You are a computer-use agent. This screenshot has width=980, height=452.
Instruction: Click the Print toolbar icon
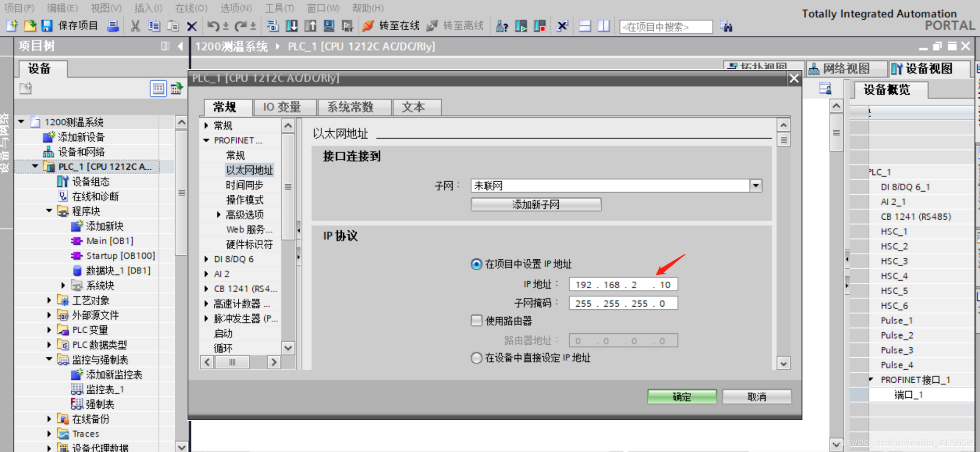(112, 26)
